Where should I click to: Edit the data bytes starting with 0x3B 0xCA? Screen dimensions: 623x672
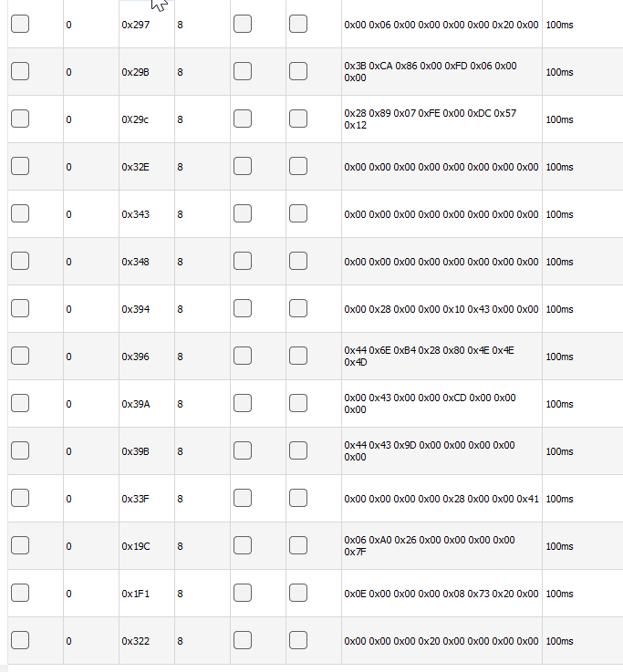[x=431, y=72]
